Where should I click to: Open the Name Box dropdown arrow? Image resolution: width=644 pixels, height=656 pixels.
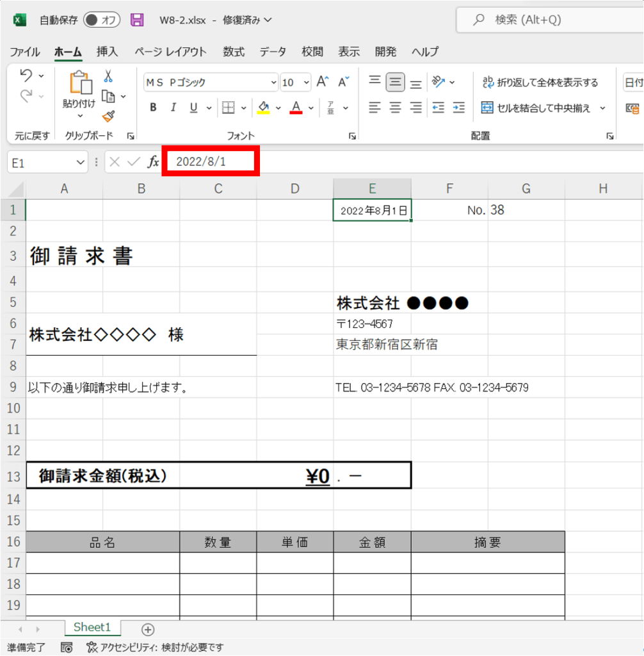click(x=80, y=163)
